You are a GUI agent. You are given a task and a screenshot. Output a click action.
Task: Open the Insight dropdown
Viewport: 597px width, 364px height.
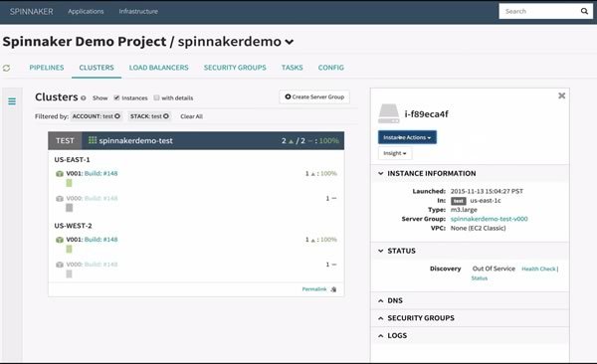pos(395,153)
